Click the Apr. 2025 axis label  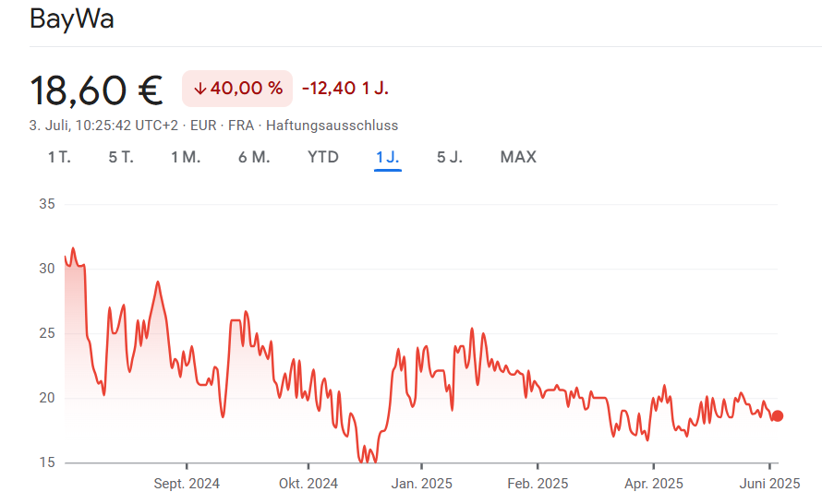654,484
